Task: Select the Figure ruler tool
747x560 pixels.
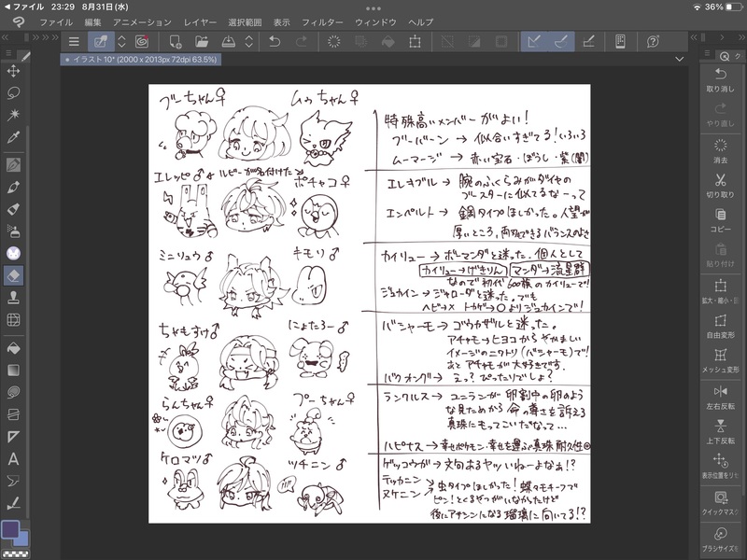Action: coord(13,437)
